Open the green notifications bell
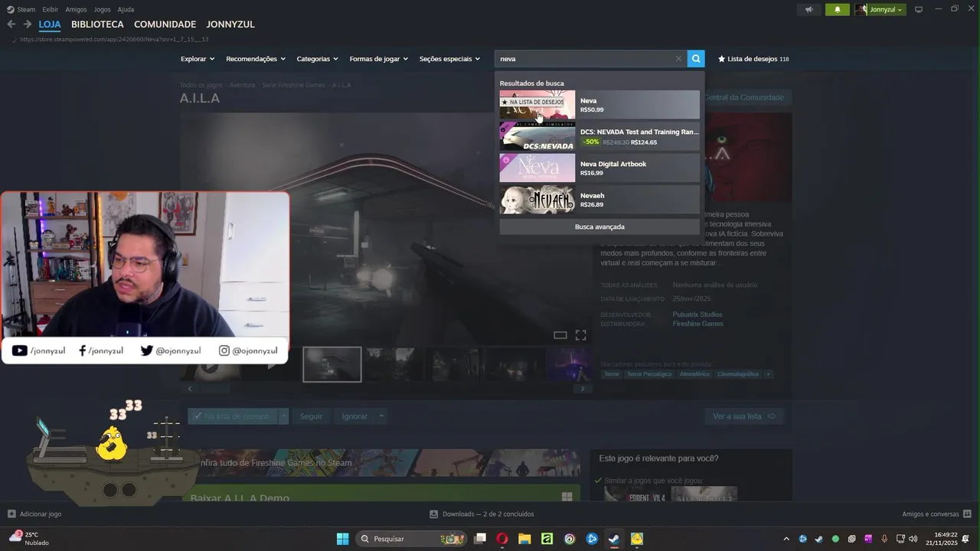980x551 pixels. pos(837,9)
